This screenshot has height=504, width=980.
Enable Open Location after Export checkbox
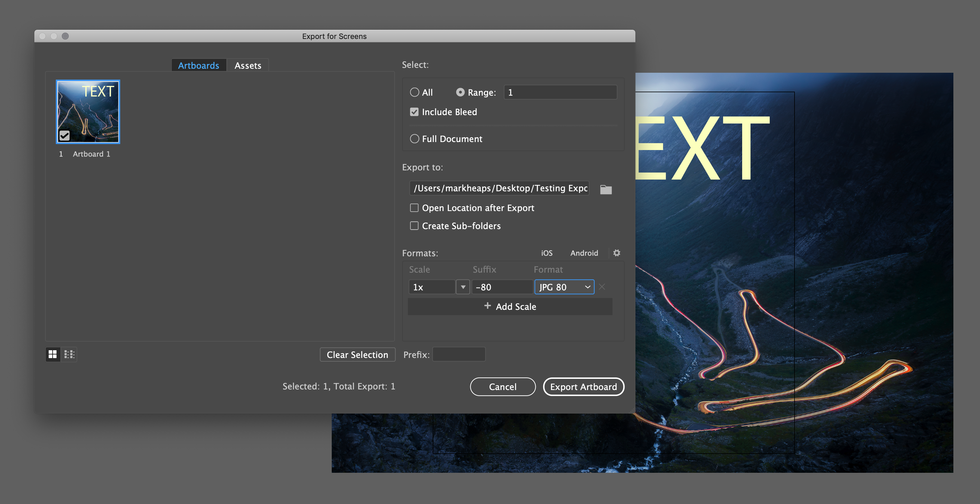tap(414, 208)
